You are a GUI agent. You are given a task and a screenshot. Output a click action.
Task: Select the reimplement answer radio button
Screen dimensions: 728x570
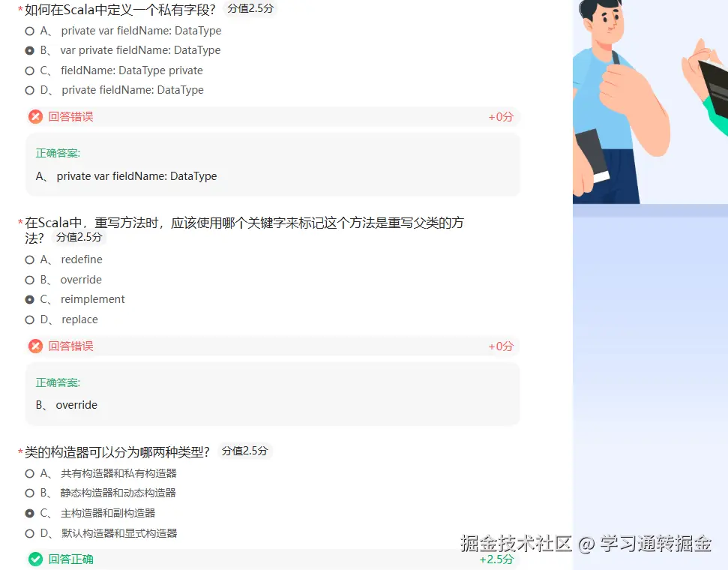point(30,300)
